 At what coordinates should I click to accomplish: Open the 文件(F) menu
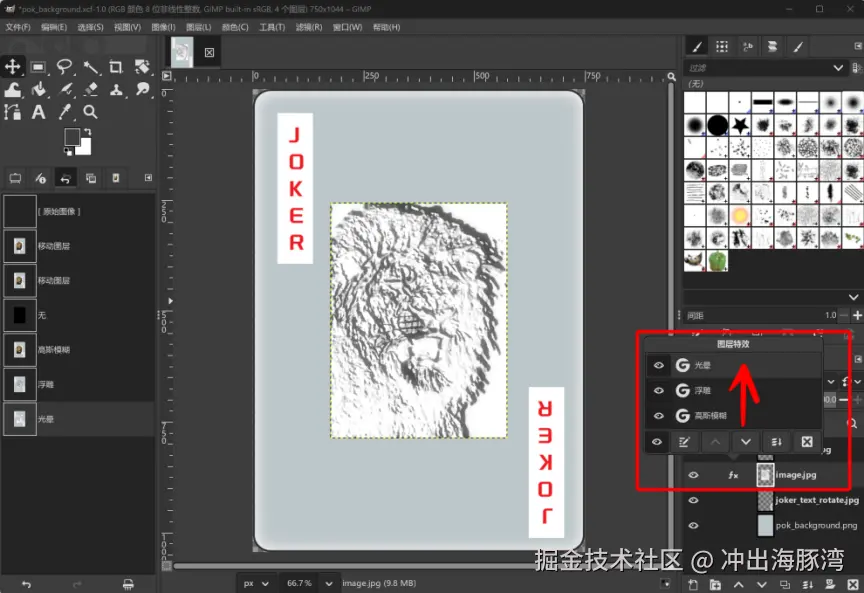18,27
